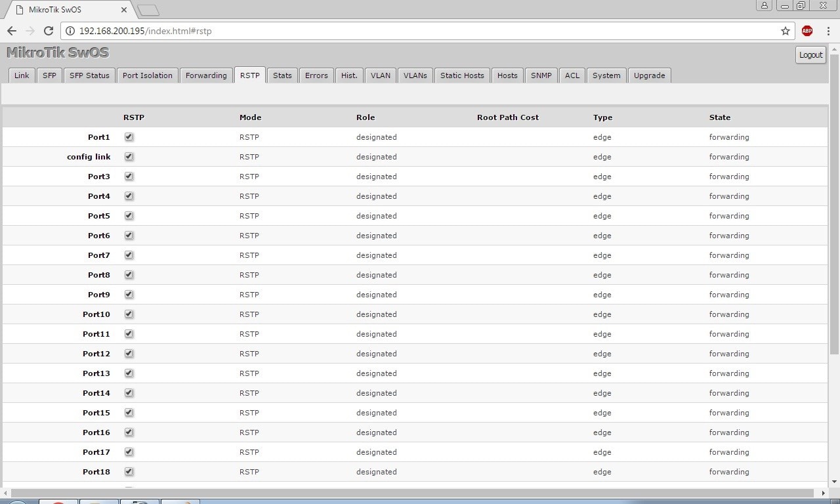
Task: Open the SFP Status tab
Action: point(89,75)
